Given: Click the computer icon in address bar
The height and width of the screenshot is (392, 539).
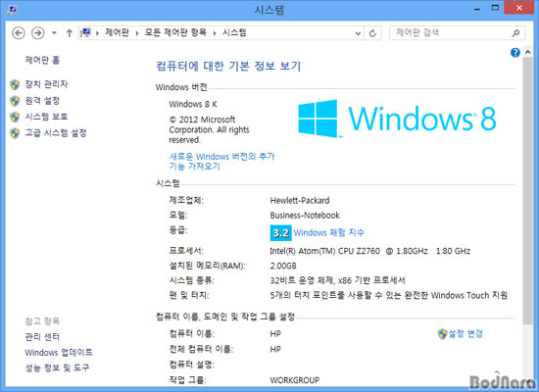Looking at the screenshot, I should [x=85, y=32].
